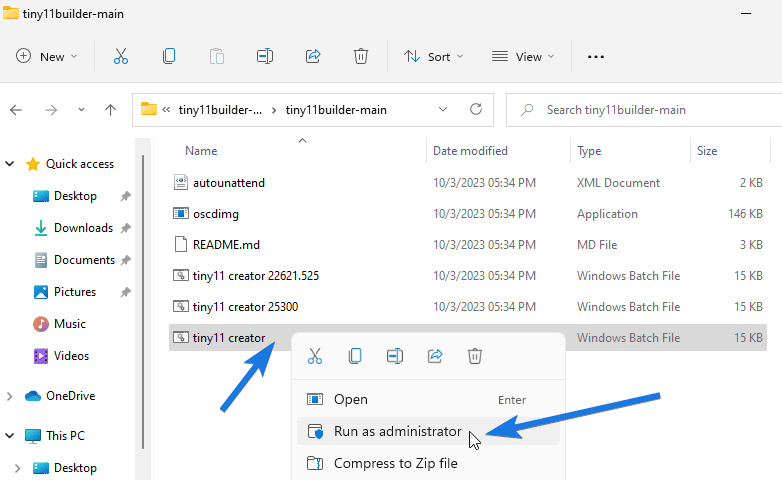782x480 pixels.
Task: Click the Share icon in the top toolbar
Action: tap(313, 56)
